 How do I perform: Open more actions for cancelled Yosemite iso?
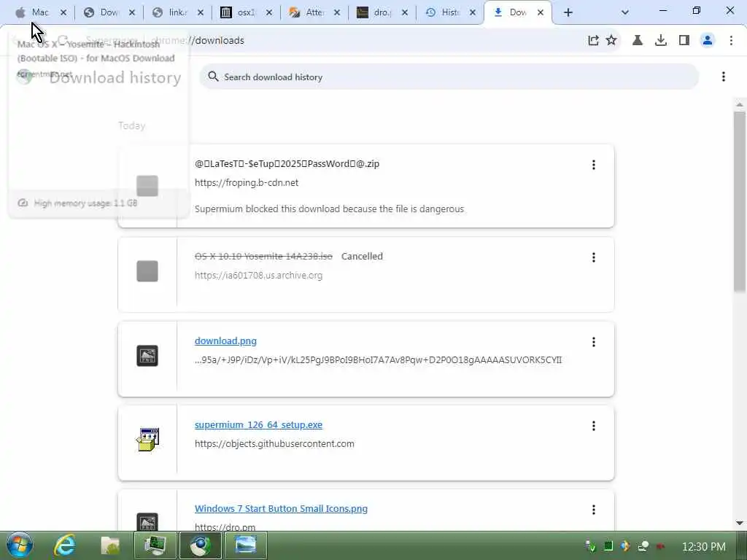[x=594, y=257]
